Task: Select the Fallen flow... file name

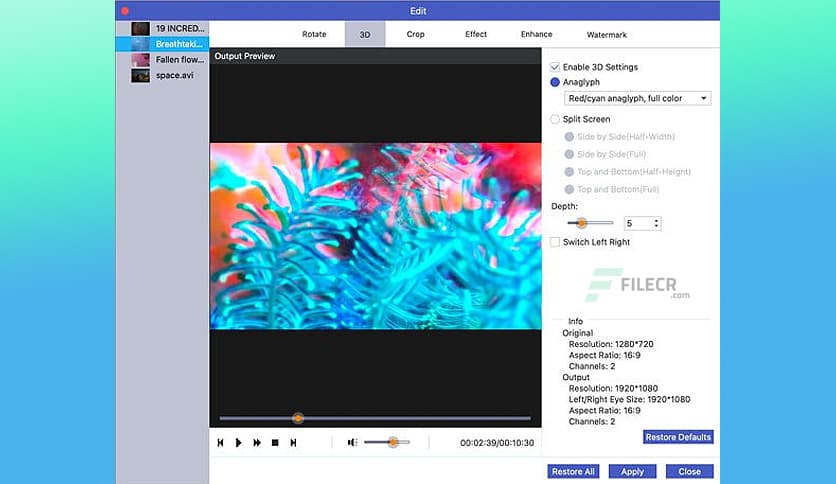Action: tap(180, 60)
